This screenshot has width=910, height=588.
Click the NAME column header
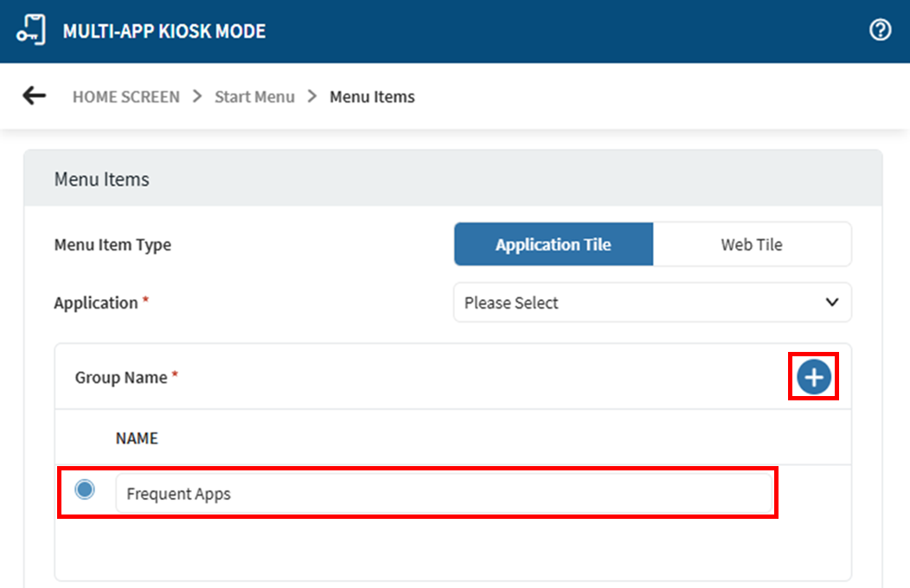(137, 438)
